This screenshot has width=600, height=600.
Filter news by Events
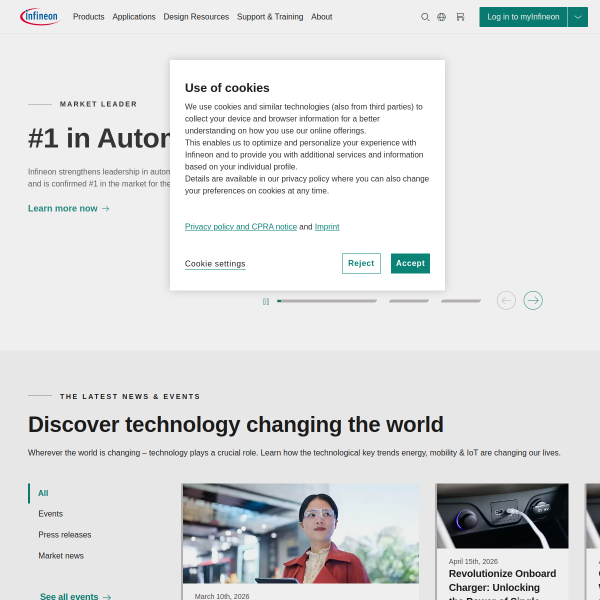pyautogui.click(x=51, y=514)
